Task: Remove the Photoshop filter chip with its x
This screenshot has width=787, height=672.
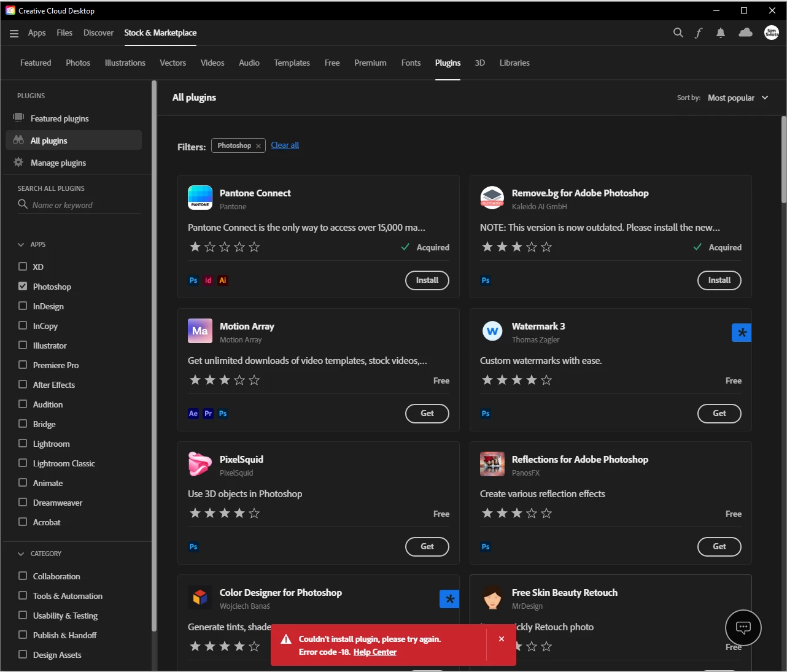Action: click(258, 146)
